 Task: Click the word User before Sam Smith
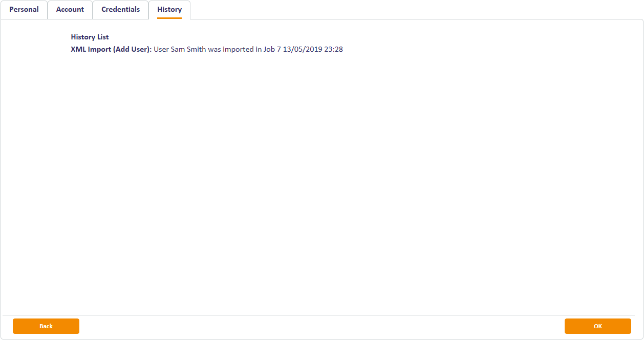point(161,50)
